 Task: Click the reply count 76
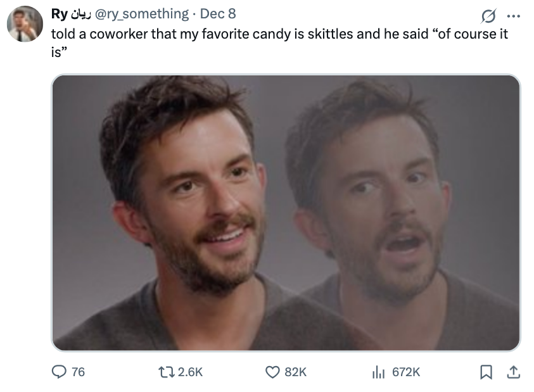pyautogui.click(x=77, y=372)
